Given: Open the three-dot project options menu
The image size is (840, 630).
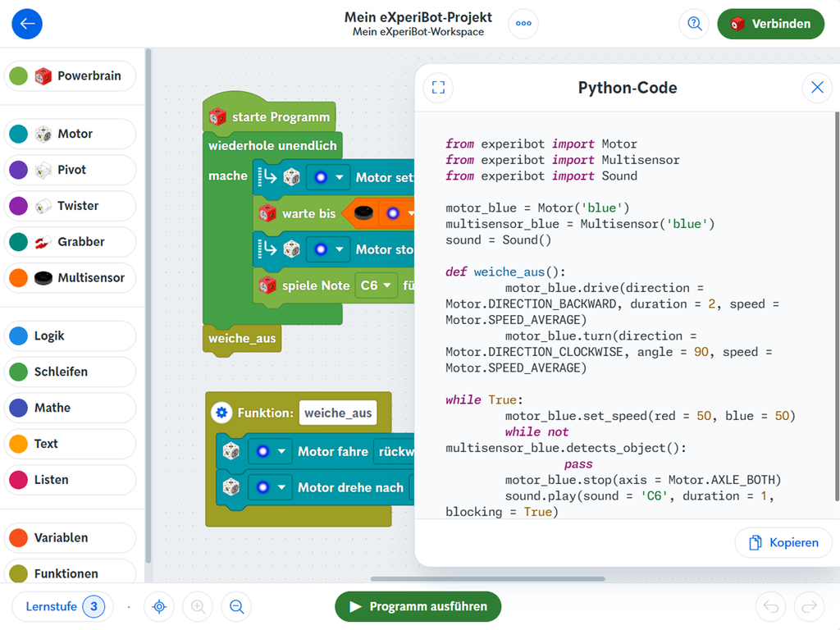Looking at the screenshot, I should point(523,24).
